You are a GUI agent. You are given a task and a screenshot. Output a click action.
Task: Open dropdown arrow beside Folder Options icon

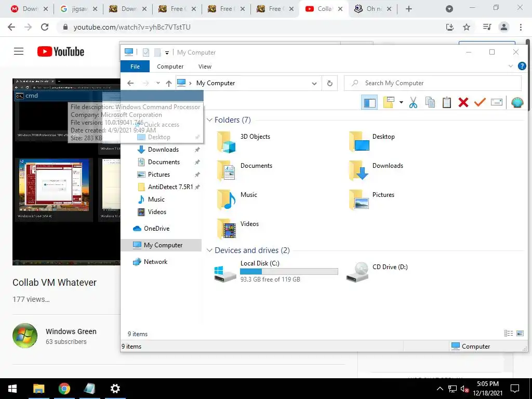click(x=401, y=102)
